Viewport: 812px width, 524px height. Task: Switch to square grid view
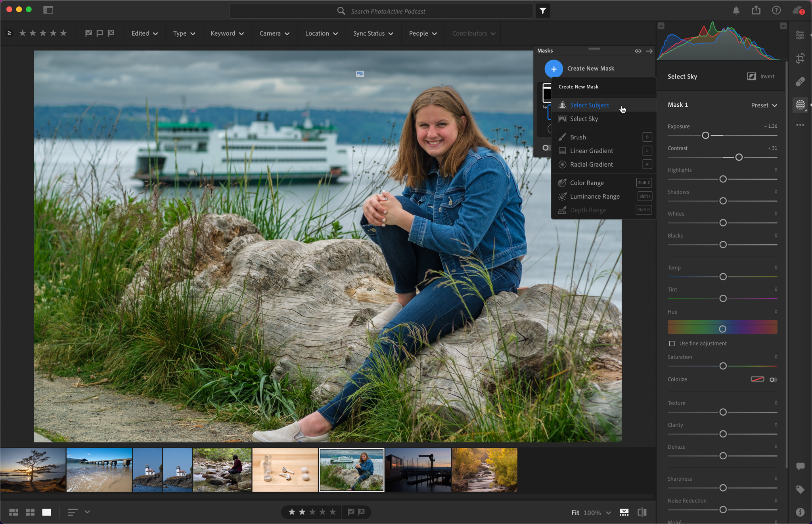(30, 512)
